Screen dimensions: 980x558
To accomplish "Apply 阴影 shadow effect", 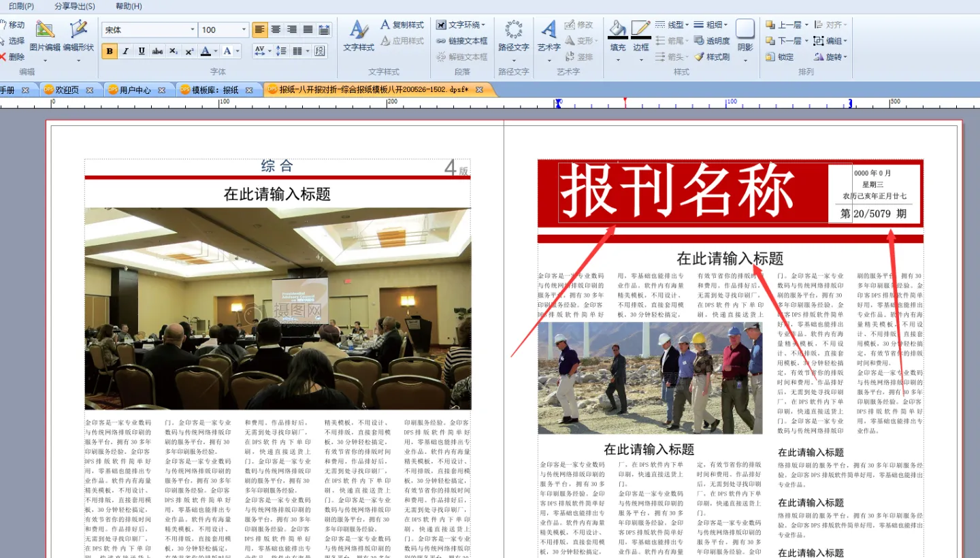I will pos(745,37).
